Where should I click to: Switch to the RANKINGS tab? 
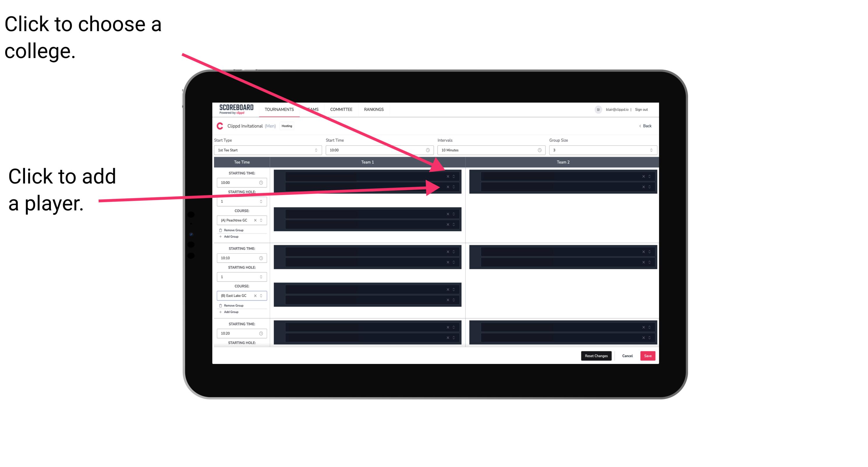coord(374,109)
